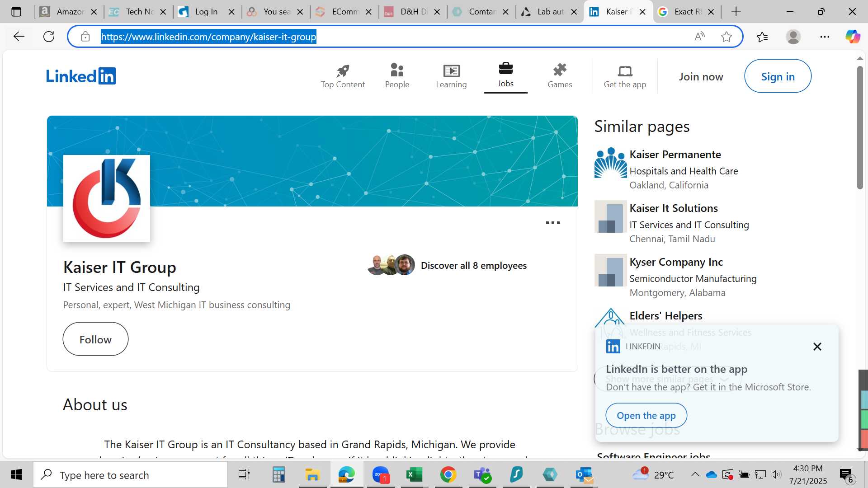Switch to the Exact R tab
Image resolution: width=868 pixels, height=488 pixels.
[686, 12]
